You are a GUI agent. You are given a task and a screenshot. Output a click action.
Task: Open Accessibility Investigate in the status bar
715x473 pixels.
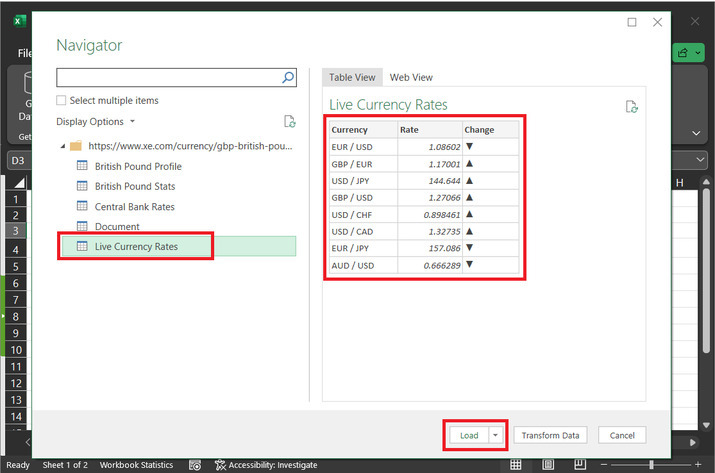(266, 465)
